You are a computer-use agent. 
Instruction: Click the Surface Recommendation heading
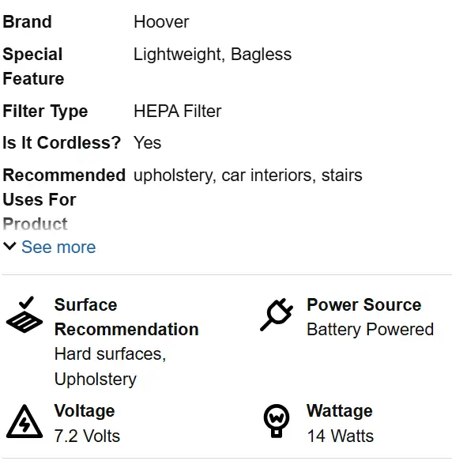(x=126, y=317)
